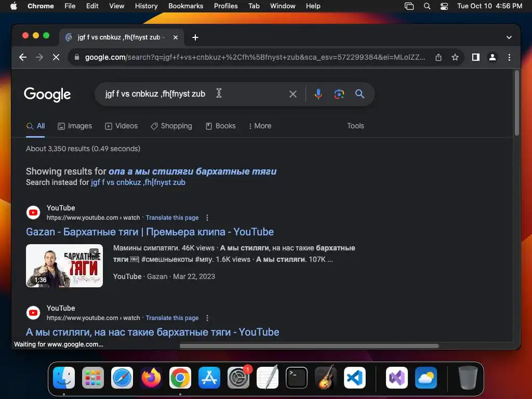The height and width of the screenshot is (399, 532).
Task: Open corrected query опа а мы стиляги link
Action: point(192,171)
